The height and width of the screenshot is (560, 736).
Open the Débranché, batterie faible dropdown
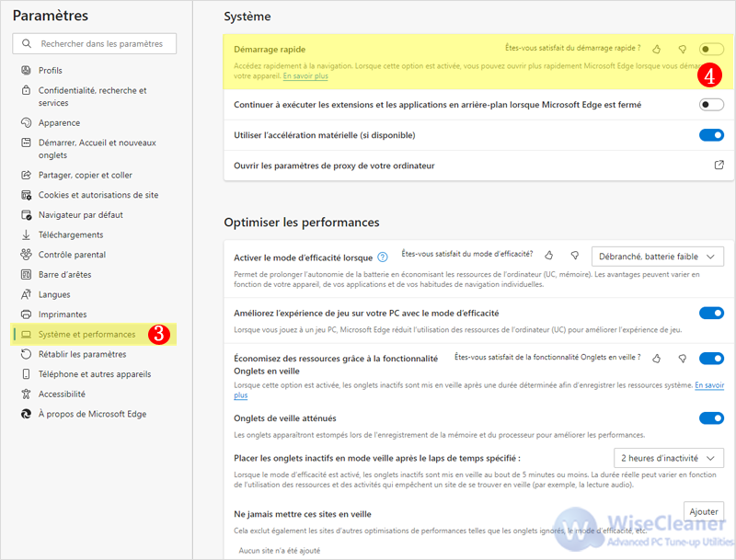[657, 257]
